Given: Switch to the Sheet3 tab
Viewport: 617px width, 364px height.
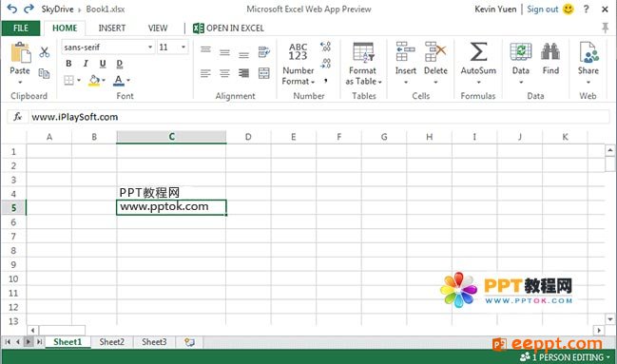Looking at the screenshot, I should coord(154,342).
